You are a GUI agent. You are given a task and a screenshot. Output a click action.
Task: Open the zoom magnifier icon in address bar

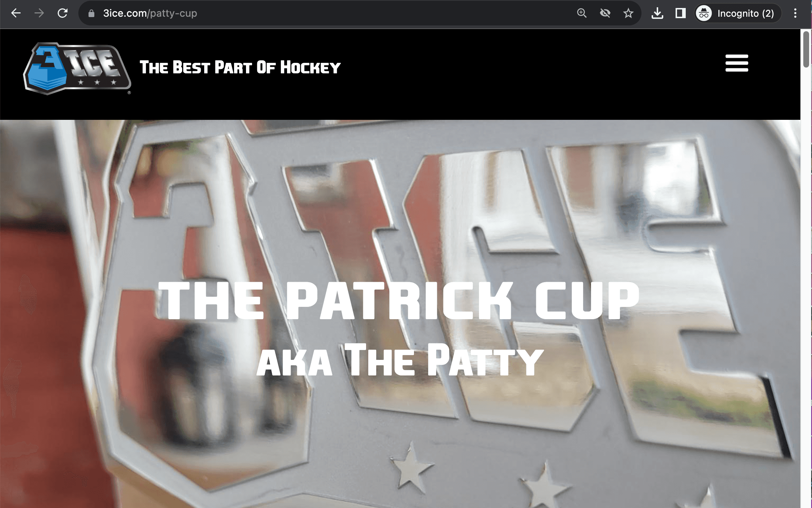click(x=582, y=13)
